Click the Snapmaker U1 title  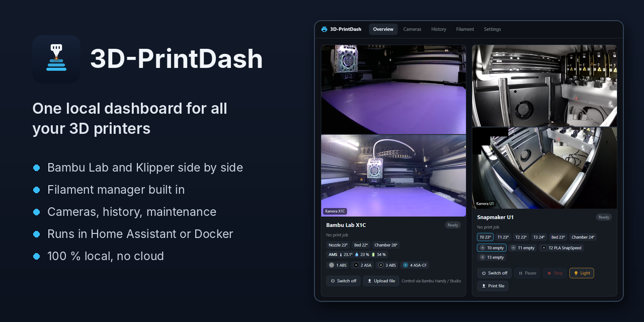(495, 217)
